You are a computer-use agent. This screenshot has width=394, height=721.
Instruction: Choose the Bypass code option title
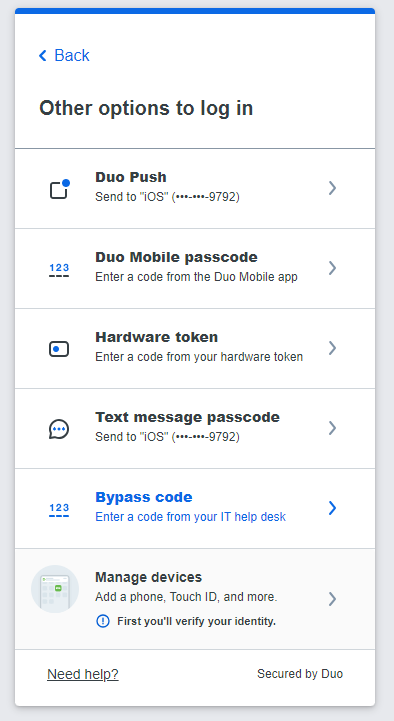pyautogui.click(x=144, y=497)
